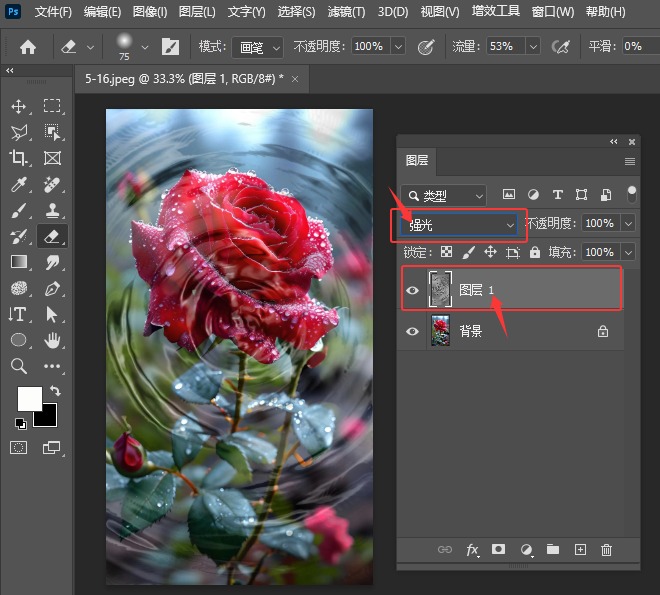Toggle lock image pixels brush icon

tap(468, 252)
